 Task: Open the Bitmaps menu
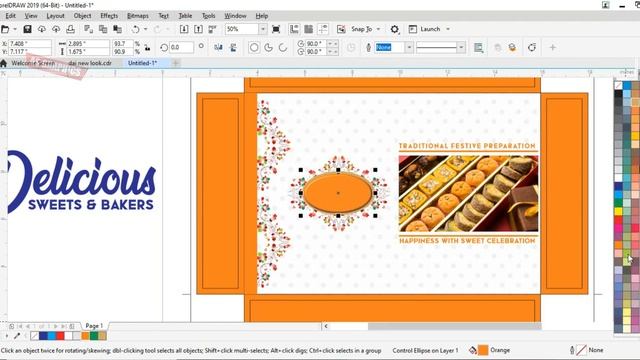click(138, 16)
